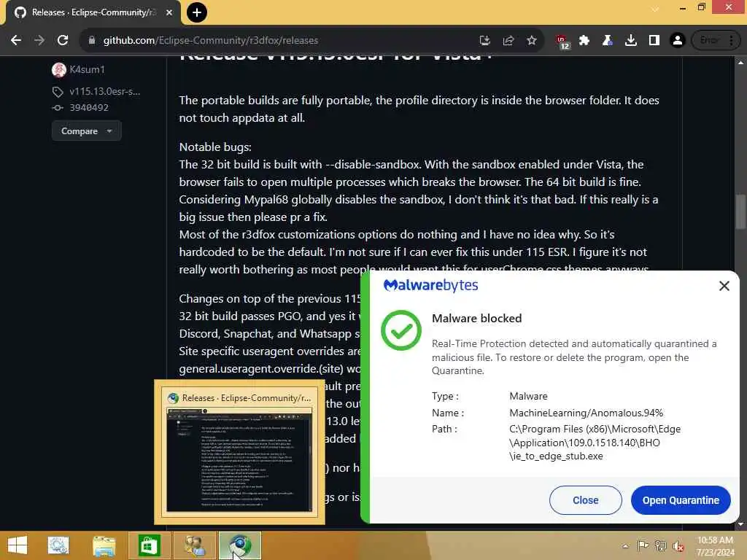The width and height of the screenshot is (747, 560).
Task: Click the github.com address bar
Action: point(286,41)
